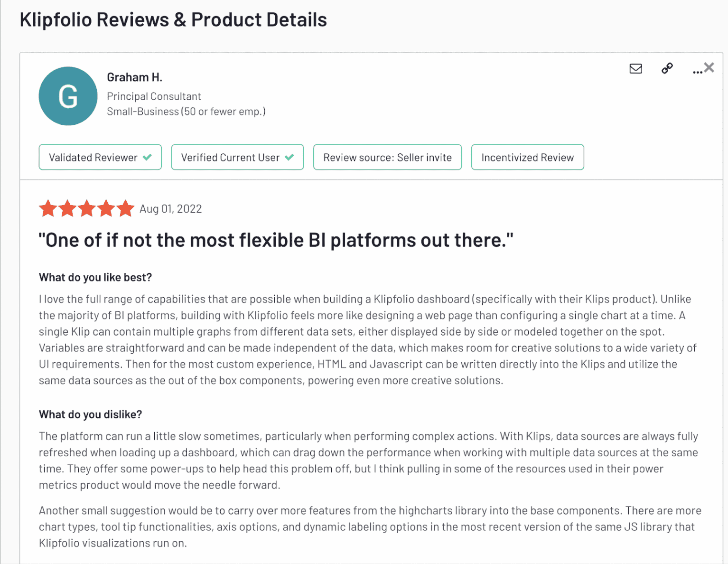Click the Validated Reviewer checkmark icon
Screen dimensions: 728x564
pos(147,157)
